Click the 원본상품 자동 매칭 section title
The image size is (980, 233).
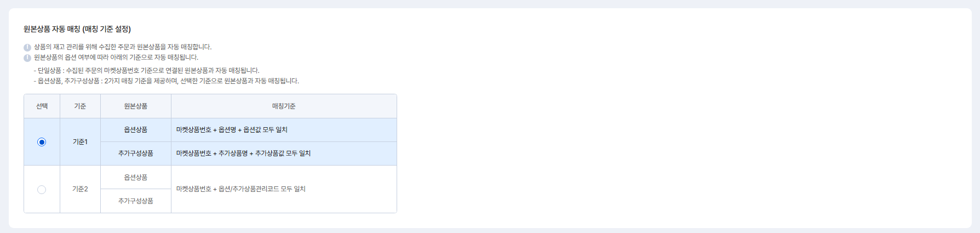click(77, 29)
